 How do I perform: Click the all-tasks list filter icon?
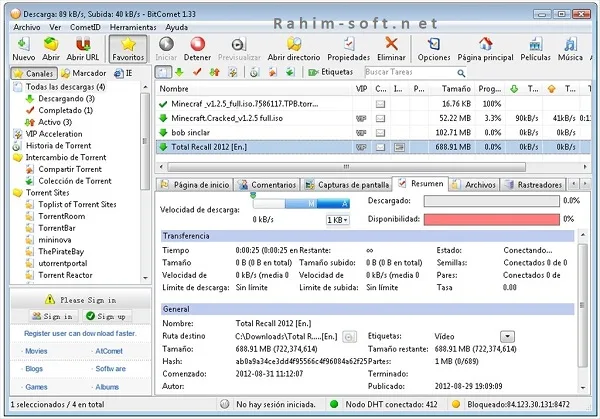pyautogui.click(x=163, y=72)
